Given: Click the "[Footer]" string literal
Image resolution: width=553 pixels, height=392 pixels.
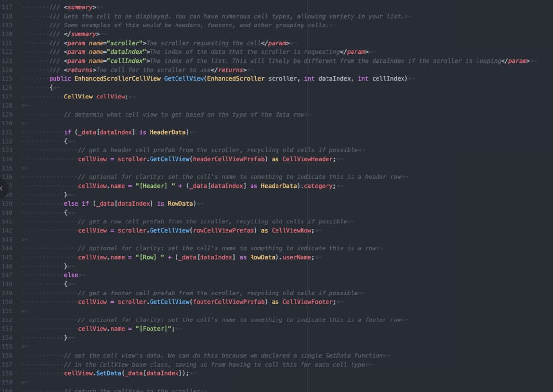Looking at the screenshot, I should coord(155,329).
